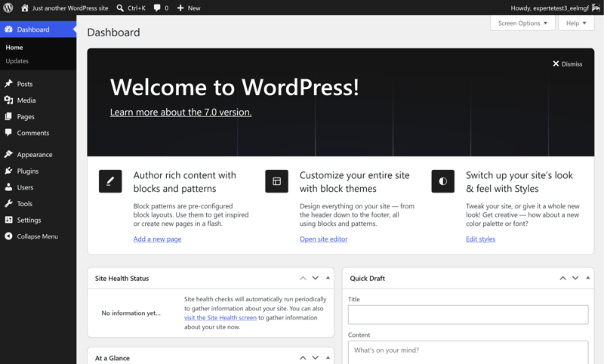Go to the Home submenu item
Image resolution: width=604 pixels, height=364 pixels.
[14, 48]
